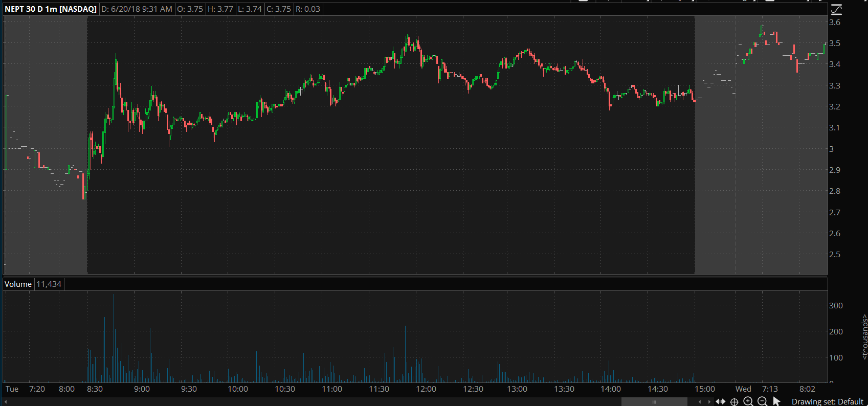Screen dimensions: 868x406
Task: Click the small left arrow beside the scrollbar
Action: (700, 402)
